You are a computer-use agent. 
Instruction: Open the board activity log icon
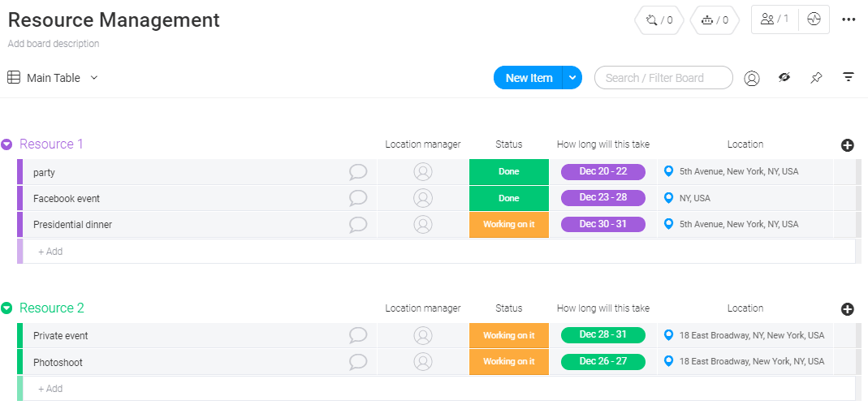pyautogui.click(x=814, y=19)
